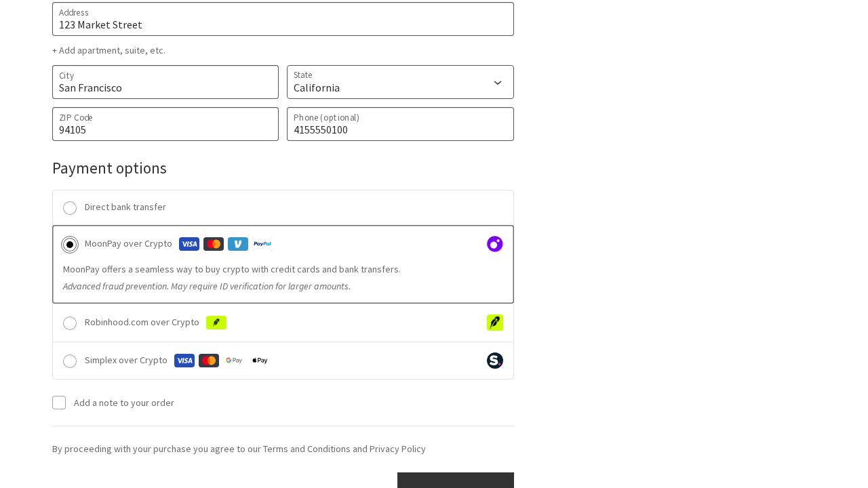Select the Direct bank transfer radio button
Viewport: 868px width, 488px height.
point(68,208)
